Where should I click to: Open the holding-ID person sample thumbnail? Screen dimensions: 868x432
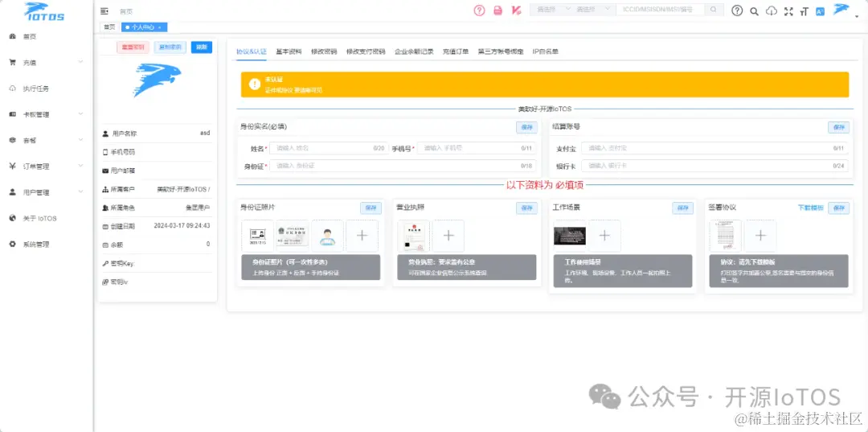[327, 236]
